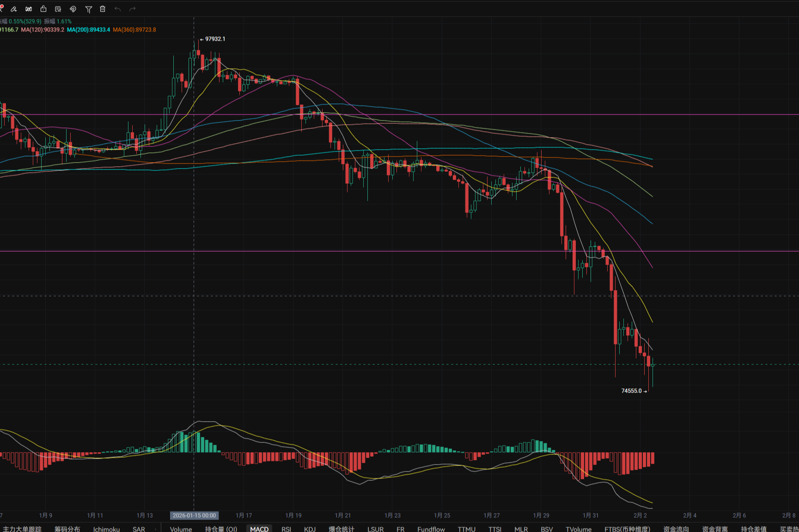Image resolution: width=799 pixels, height=532 pixels.
Task: Click the candlestick chart type icon
Action: point(29,9)
